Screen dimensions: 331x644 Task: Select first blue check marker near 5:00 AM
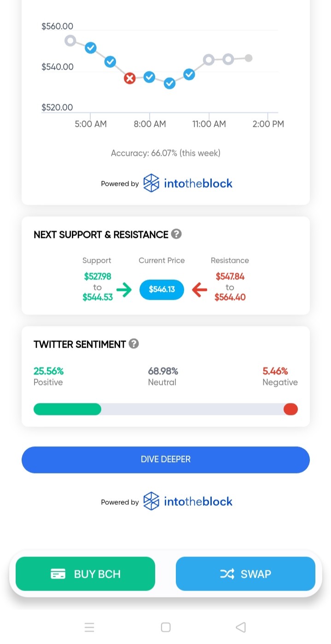pos(91,47)
